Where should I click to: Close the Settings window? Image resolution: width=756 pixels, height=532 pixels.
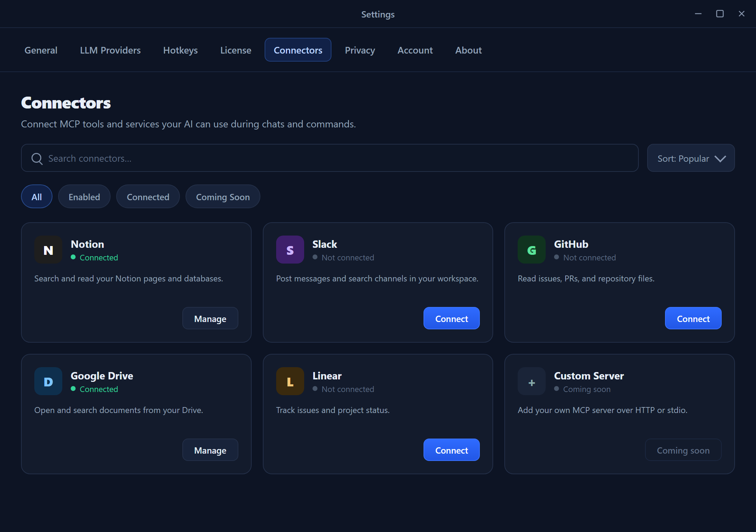coord(742,14)
